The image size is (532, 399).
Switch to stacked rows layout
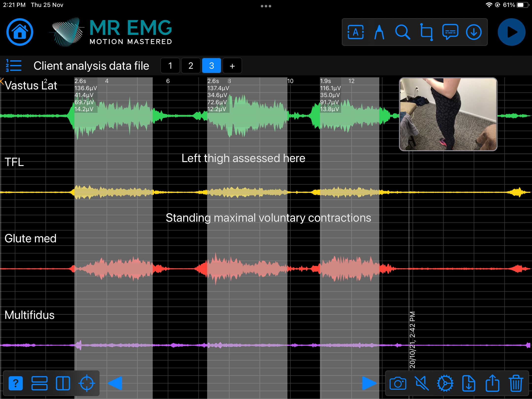[x=39, y=383]
